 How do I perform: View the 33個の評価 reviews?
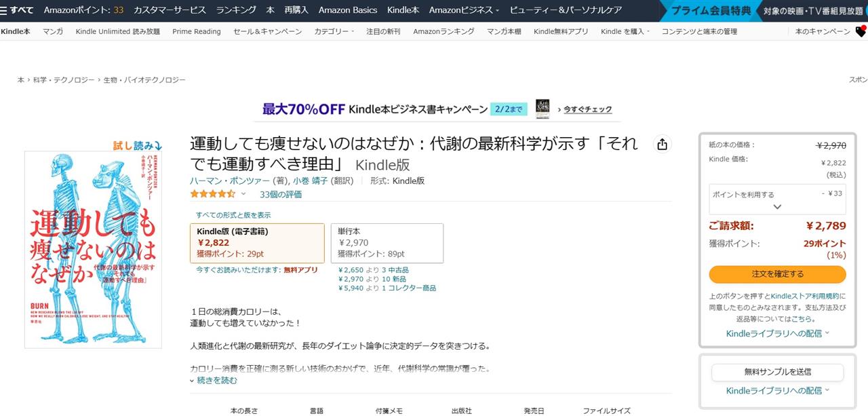pyautogui.click(x=281, y=194)
